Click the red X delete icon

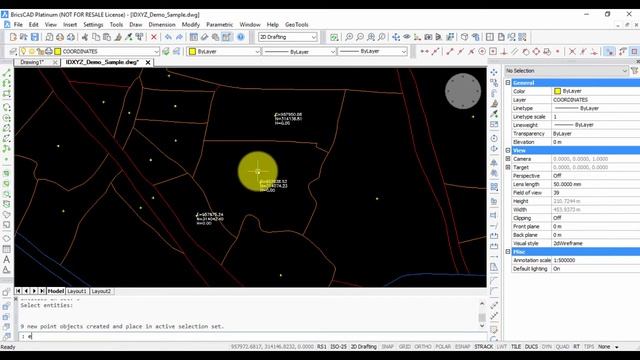154,37
